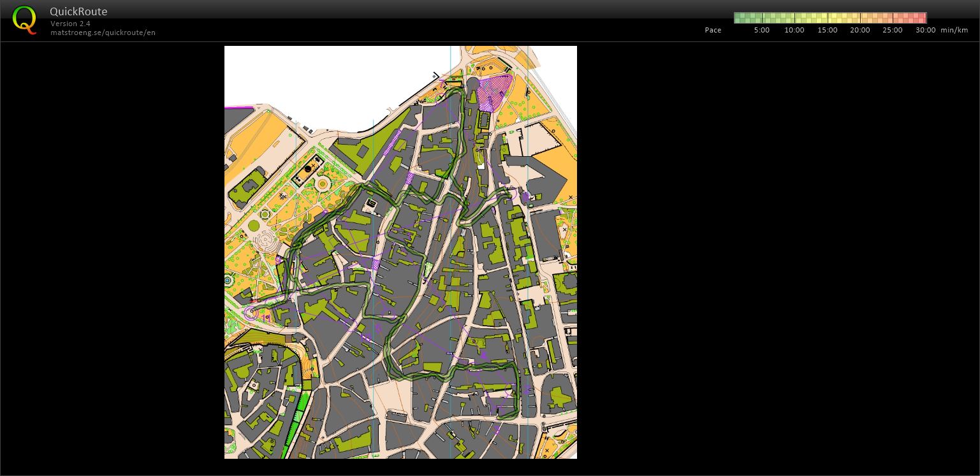Click the Pace label in the header
The width and height of the screenshot is (980, 476).
[713, 30]
